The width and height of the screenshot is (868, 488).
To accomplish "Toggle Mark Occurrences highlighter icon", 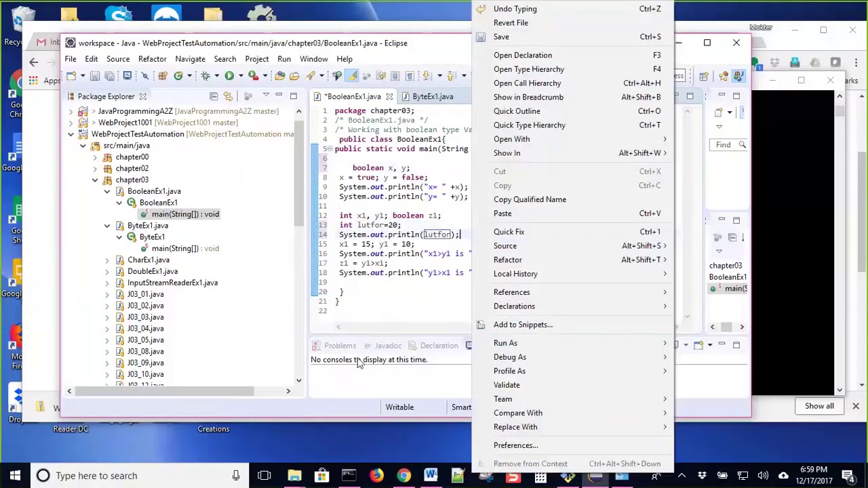I will tap(352, 75).
